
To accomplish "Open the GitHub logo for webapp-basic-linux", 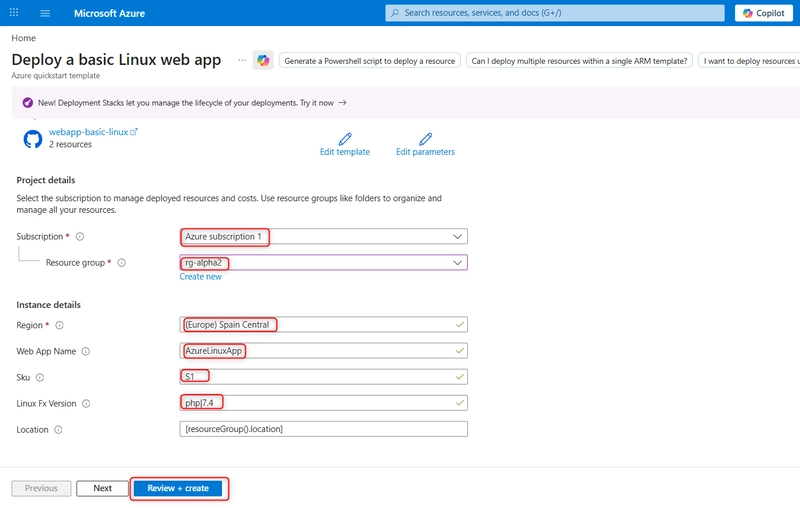I will (x=33, y=139).
